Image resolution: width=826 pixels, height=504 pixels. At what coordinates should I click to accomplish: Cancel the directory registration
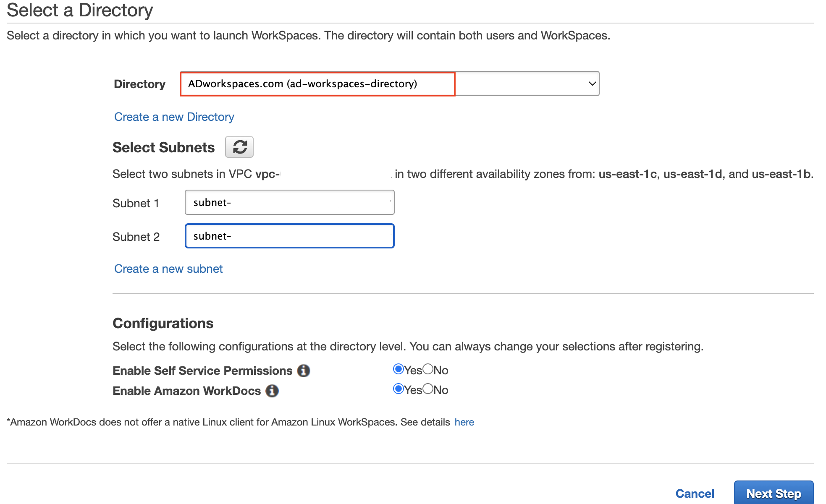point(695,494)
